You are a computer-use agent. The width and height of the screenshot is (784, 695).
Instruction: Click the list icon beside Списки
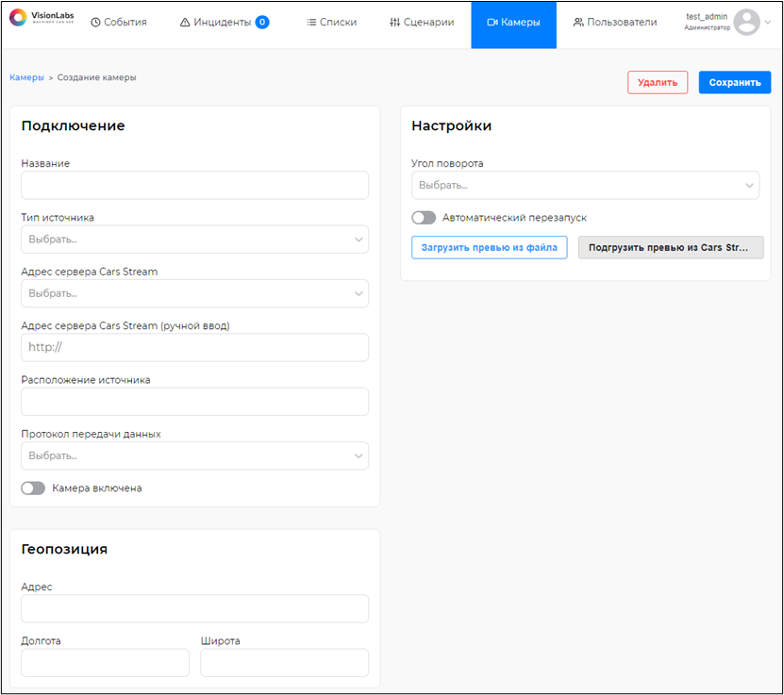point(311,23)
